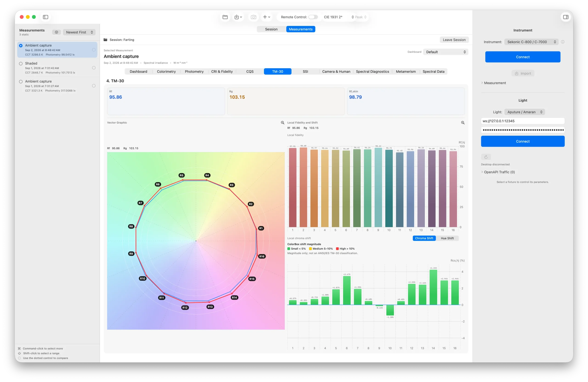
Task: Select radio for Ambient capture Sep 2
Action: pos(21,46)
